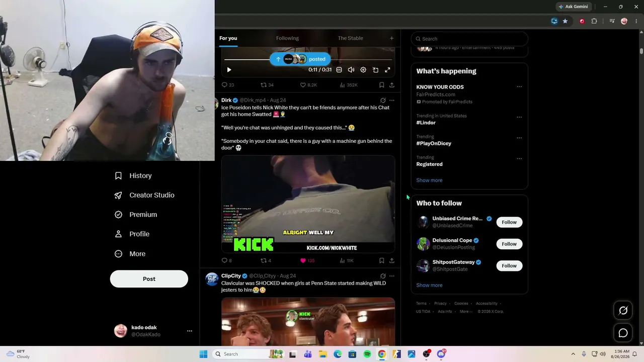Bookmark this page with the star icon
The width and height of the screenshot is (644, 362).
(566, 21)
